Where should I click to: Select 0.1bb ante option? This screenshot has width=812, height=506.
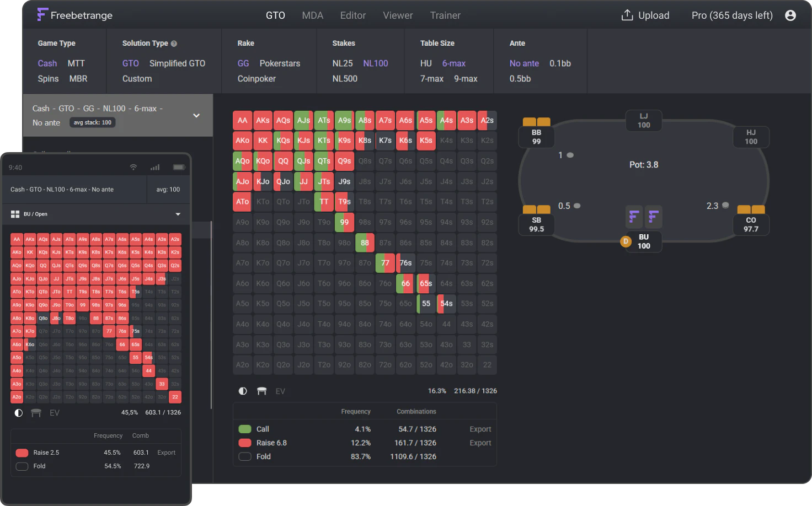click(x=560, y=63)
